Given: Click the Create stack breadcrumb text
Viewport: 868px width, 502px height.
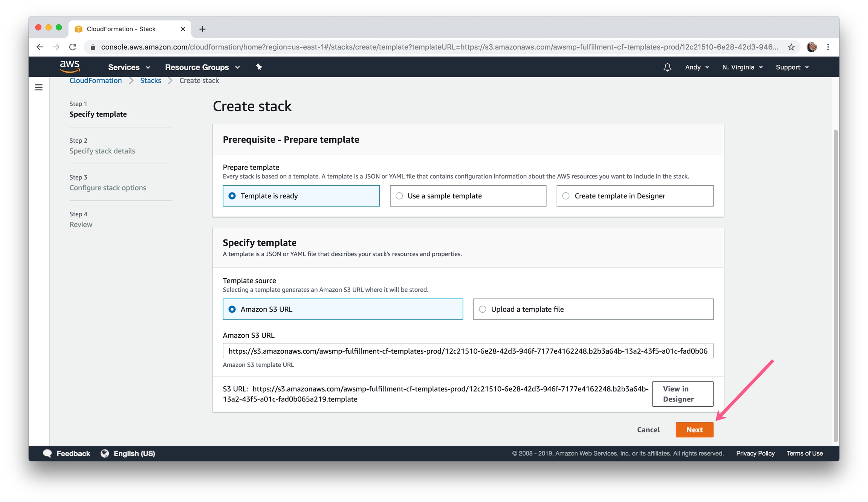Looking at the screenshot, I should 199,81.
